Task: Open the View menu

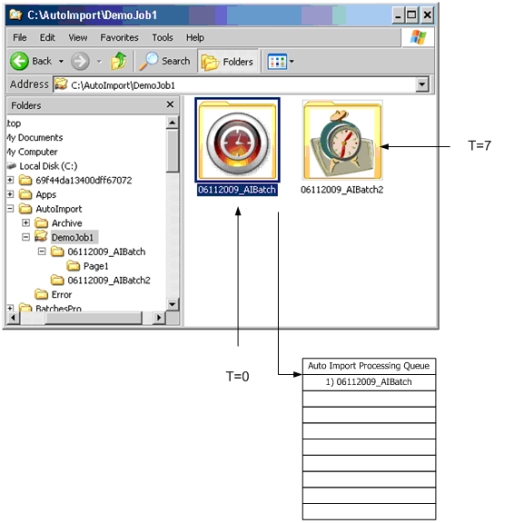Action: click(x=78, y=37)
